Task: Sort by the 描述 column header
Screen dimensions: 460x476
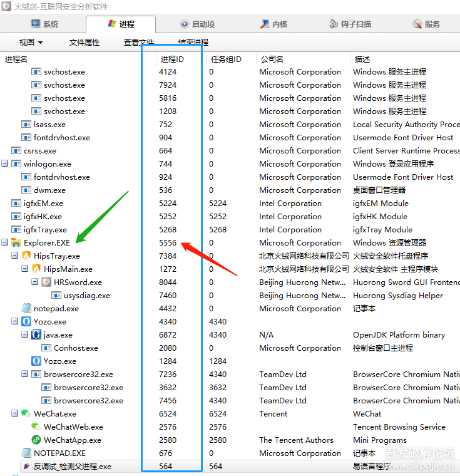Action: point(362,59)
